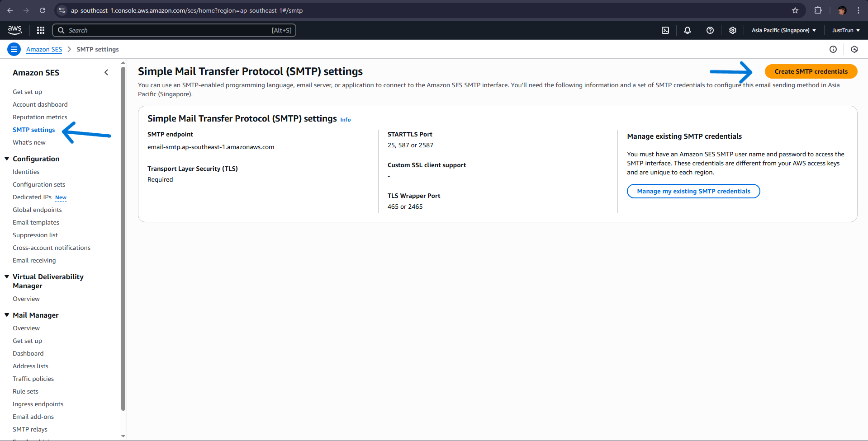Click the hexagon tutorials icon at right
The height and width of the screenshot is (441, 868).
854,49
